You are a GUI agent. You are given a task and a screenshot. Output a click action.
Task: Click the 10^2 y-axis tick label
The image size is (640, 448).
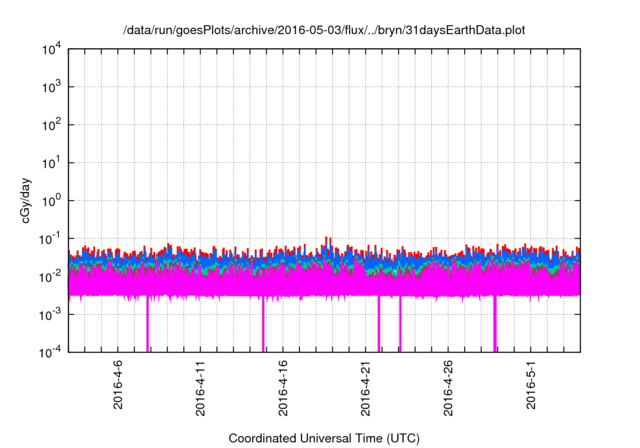point(52,125)
